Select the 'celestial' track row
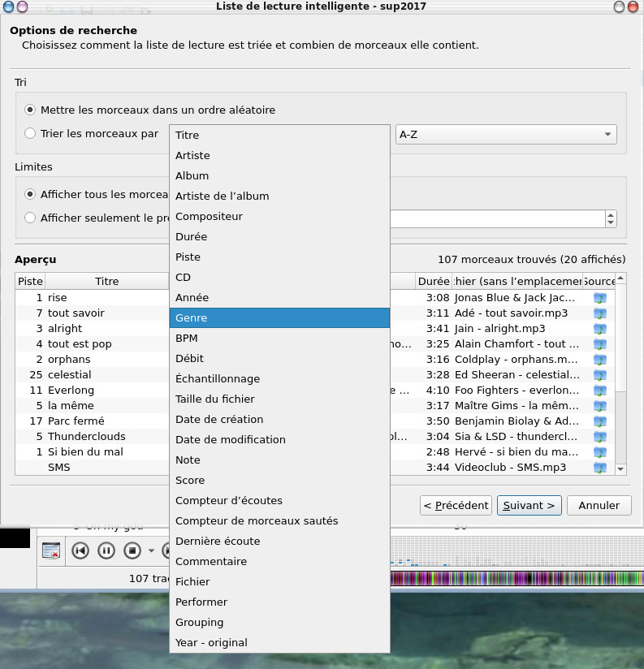 [93, 374]
